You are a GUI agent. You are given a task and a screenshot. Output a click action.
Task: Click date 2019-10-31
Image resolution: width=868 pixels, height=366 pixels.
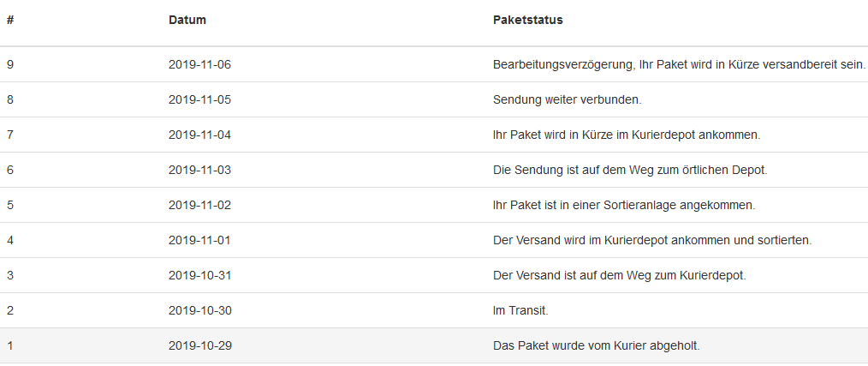click(199, 276)
